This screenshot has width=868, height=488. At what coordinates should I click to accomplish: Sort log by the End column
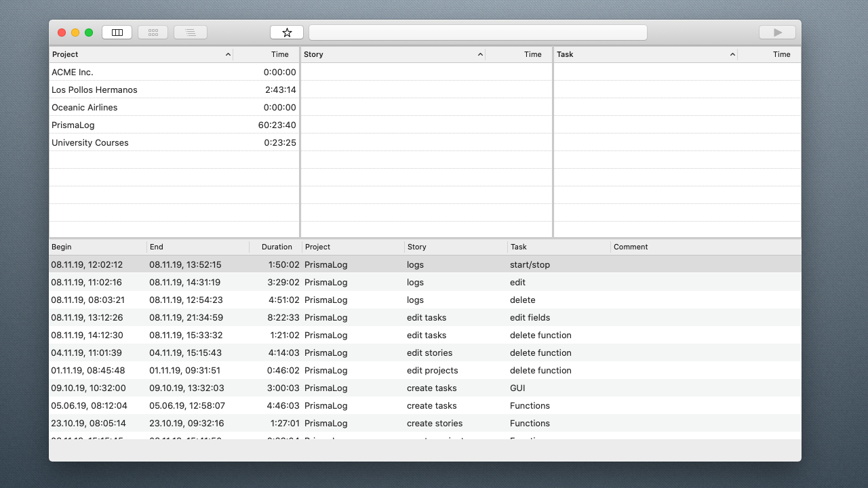click(198, 247)
